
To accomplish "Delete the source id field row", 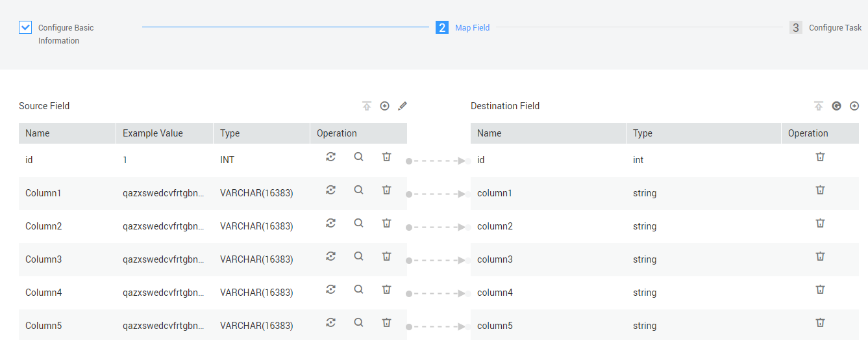I will click(x=386, y=157).
